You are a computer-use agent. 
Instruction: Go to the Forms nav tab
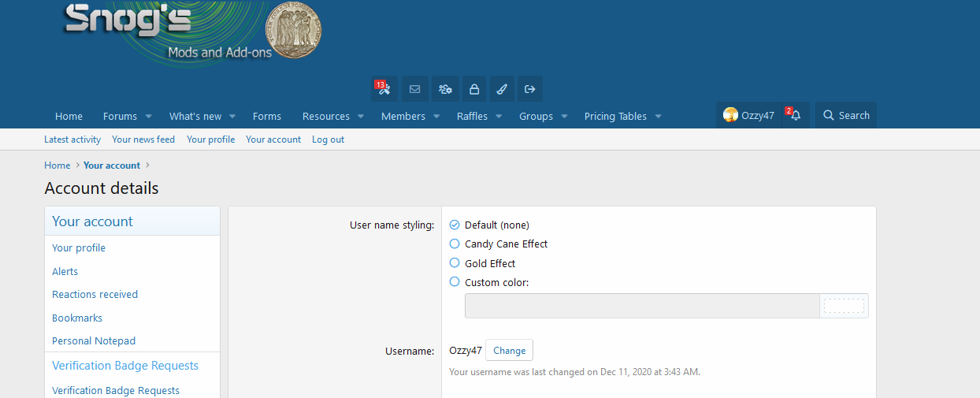tap(267, 117)
